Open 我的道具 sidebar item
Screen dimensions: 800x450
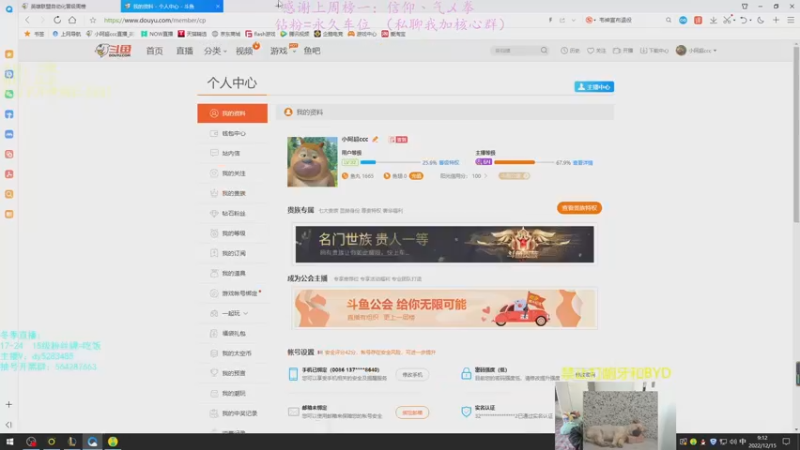click(x=232, y=273)
